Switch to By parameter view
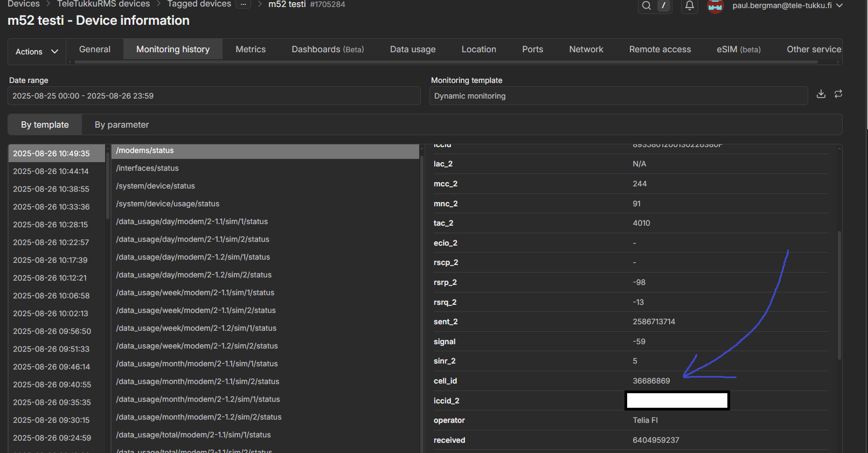 [122, 124]
